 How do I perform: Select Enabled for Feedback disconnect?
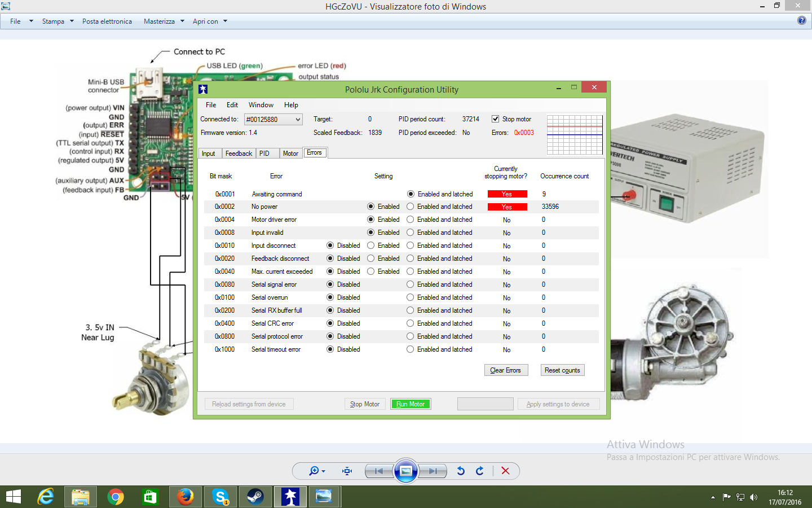[370, 259]
